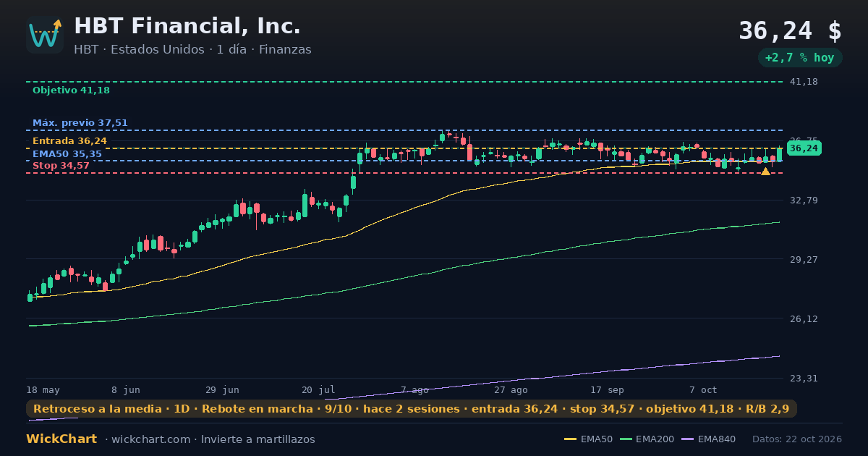Click the 'Entrada 36,24' label
The image size is (868, 456).
coord(69,141)
